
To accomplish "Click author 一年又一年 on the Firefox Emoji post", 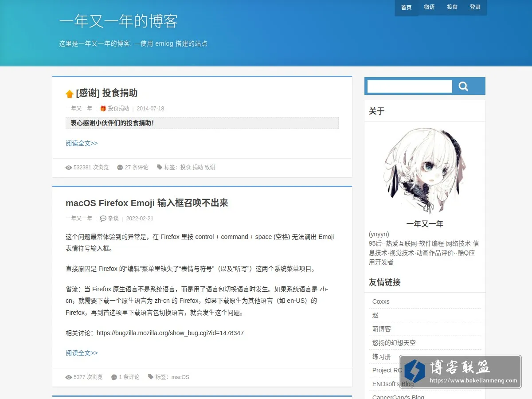I will point(79,218).
